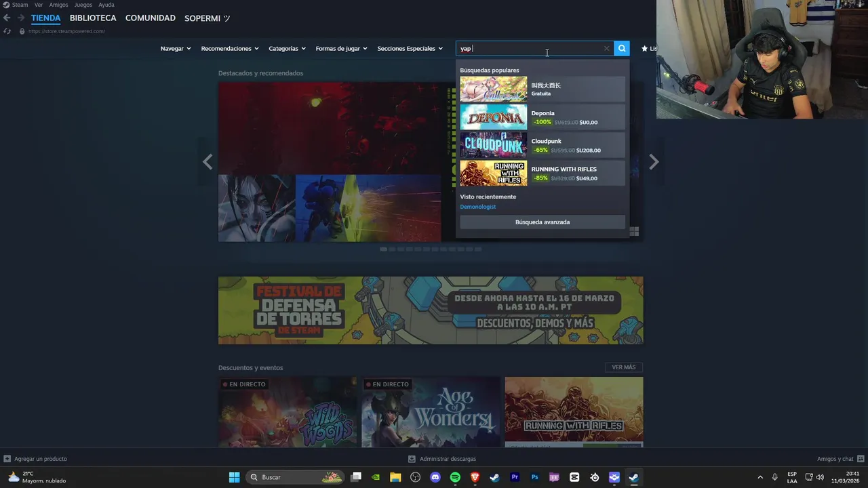Viewport: 868px width, 488px height.
Task: Open Administrar descargas
Action: click(442, 459)
